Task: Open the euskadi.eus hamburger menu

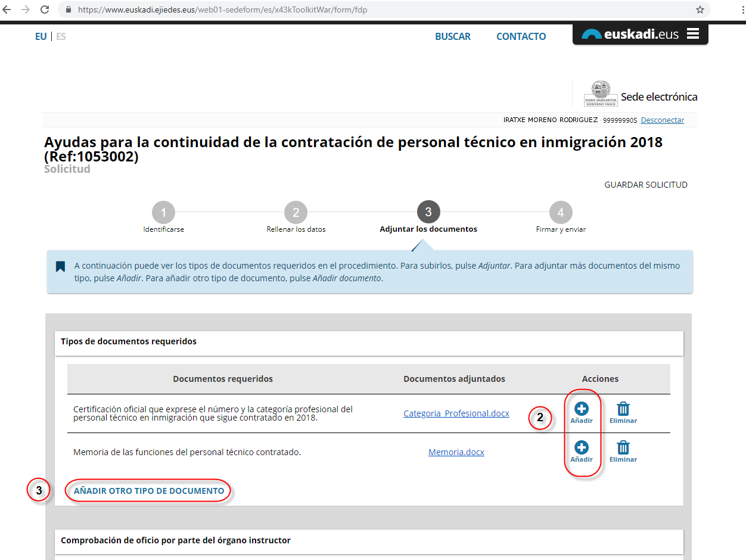Action: click(692, 34)
